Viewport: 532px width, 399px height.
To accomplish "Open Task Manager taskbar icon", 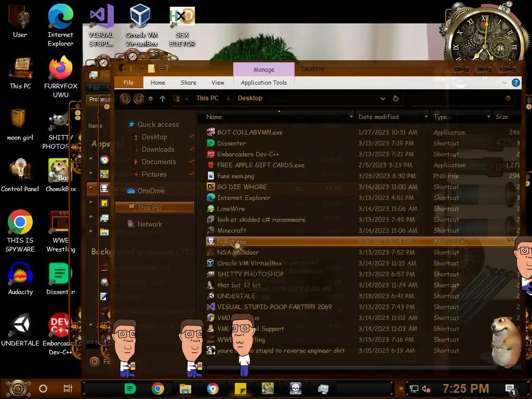I will click(323, 389).
